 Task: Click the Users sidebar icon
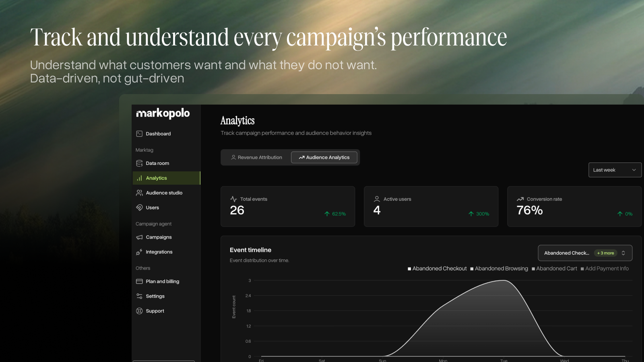tap(139, 208)
